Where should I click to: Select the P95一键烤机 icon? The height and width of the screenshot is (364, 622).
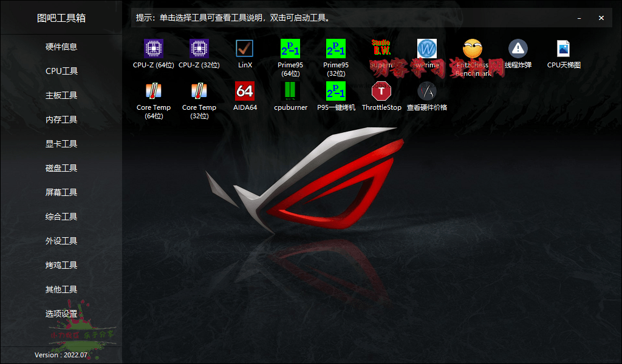(336, 91)
